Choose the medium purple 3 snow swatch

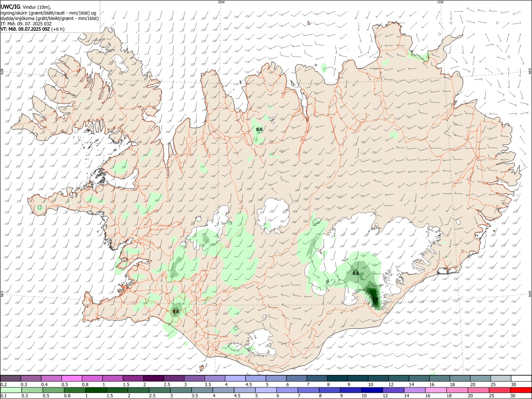coord(195,379)
